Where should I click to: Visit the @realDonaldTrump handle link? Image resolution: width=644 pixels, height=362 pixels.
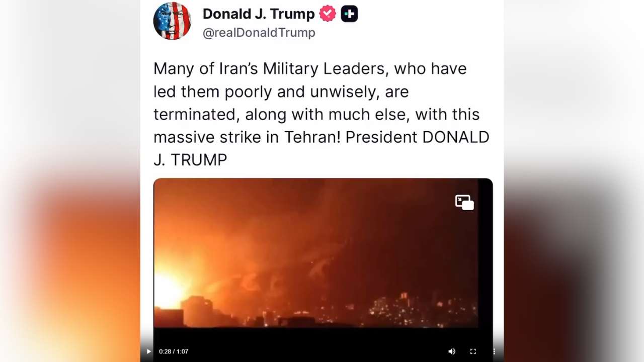pos(259,33)
